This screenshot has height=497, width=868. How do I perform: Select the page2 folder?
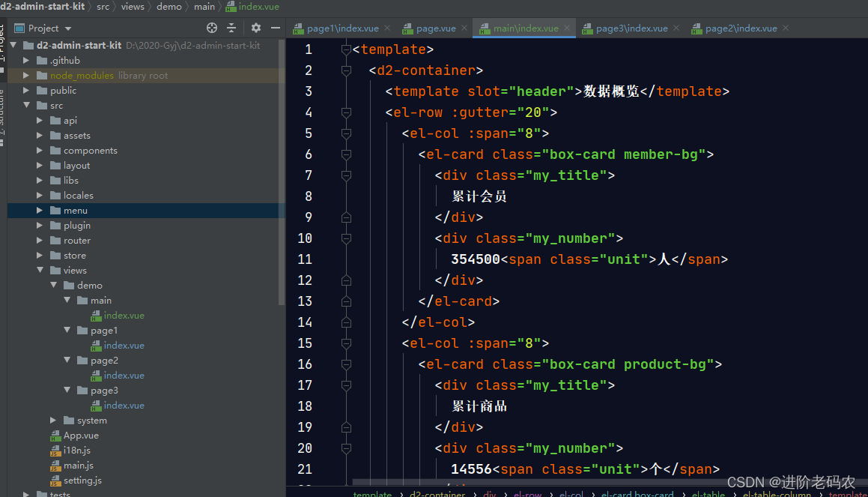104,360
